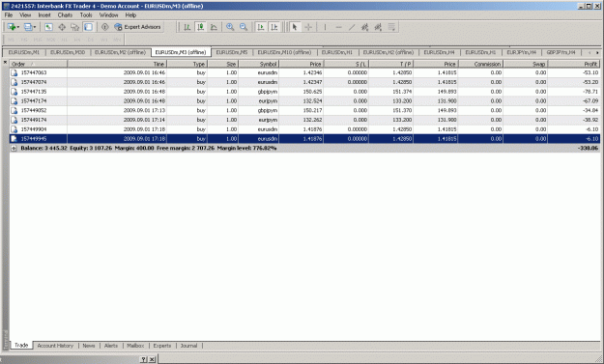
Task: Pick the Crosshair tool
Action: coord(308,27)
